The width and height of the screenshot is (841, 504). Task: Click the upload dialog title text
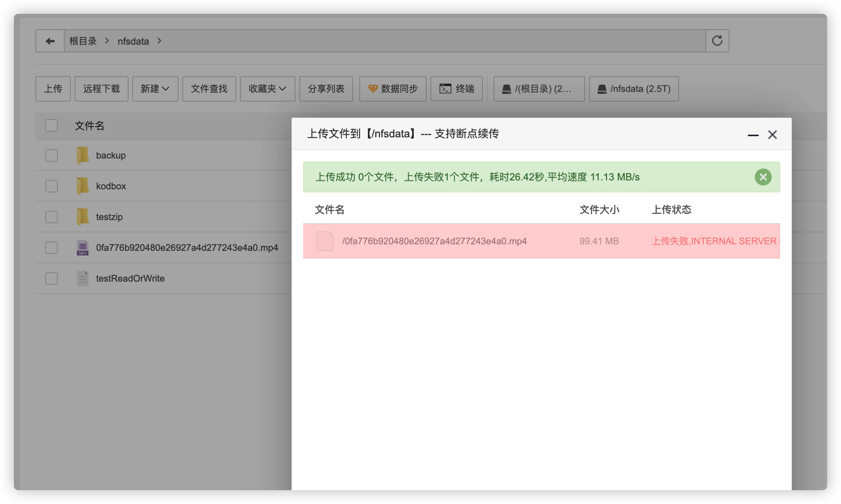[x=403, y=134]
